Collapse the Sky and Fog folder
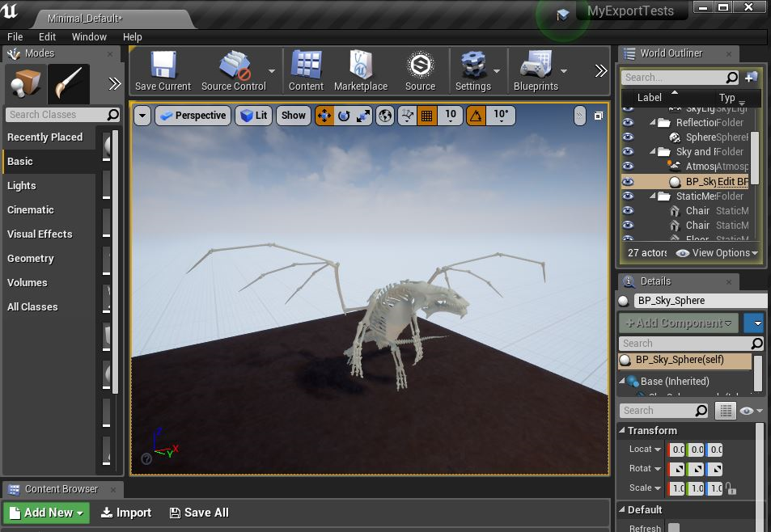The image size is (771, 532). click(652, 152)
